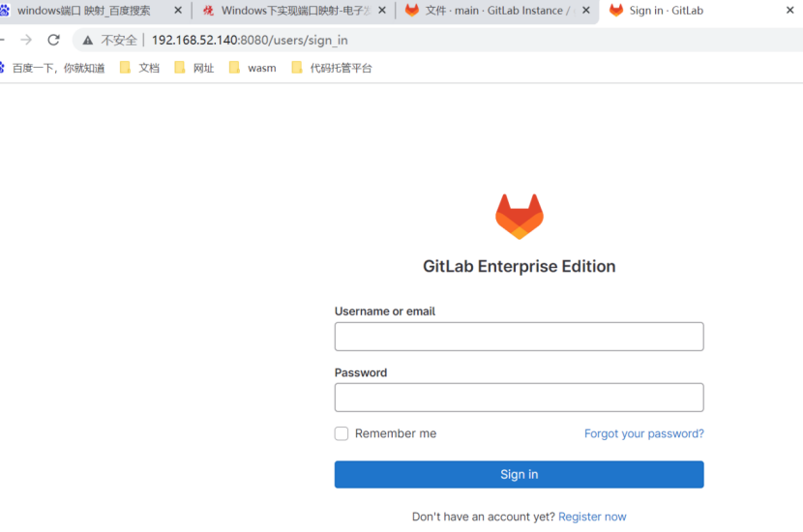803x532 pixels.
Task: Click the 不安全 security label
Action: coord(119,40)
